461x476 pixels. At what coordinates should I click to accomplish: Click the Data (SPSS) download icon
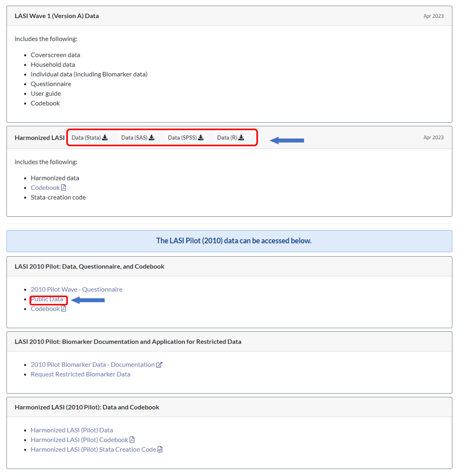(x=201, y=137)
